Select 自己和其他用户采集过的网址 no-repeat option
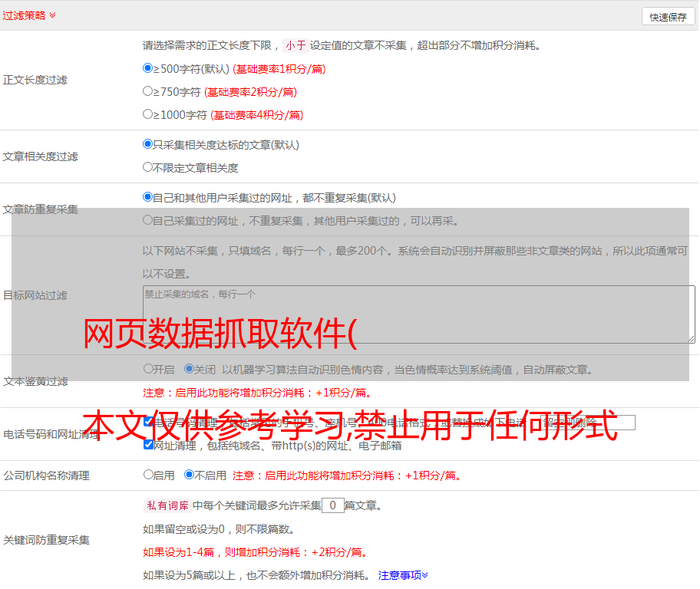The height and width of the screenshot is (589, 700). click(148, 197)
